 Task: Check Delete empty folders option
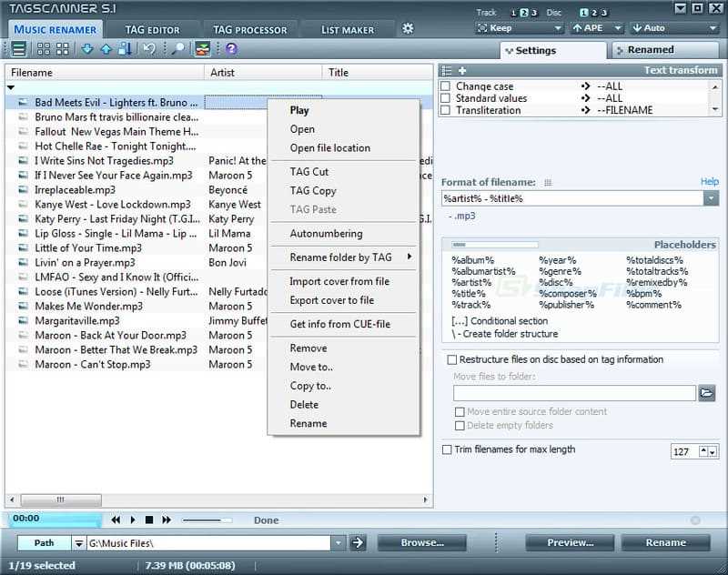(x=460, y=426)
